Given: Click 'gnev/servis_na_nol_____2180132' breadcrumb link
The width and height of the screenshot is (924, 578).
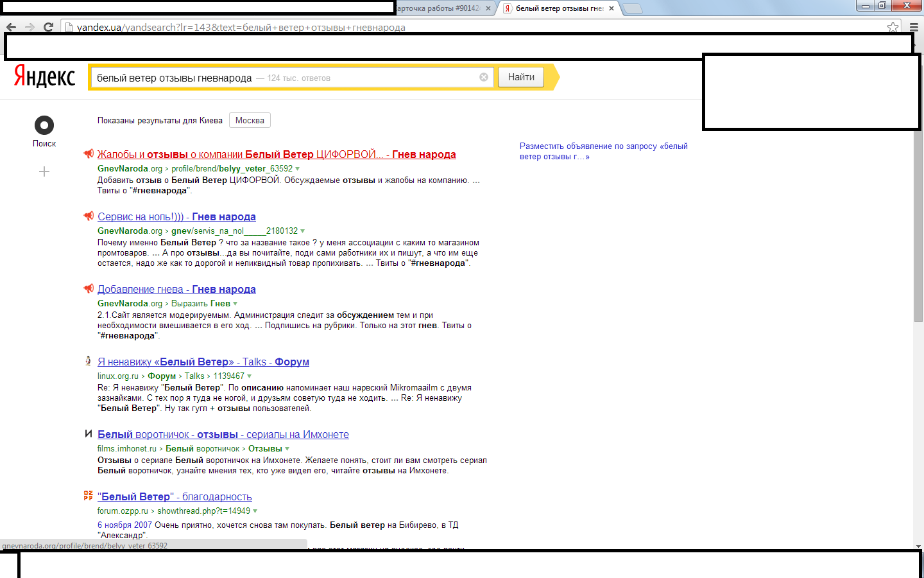Looking at the screenshot, I should pyautogui.click(x=235, y=231).
